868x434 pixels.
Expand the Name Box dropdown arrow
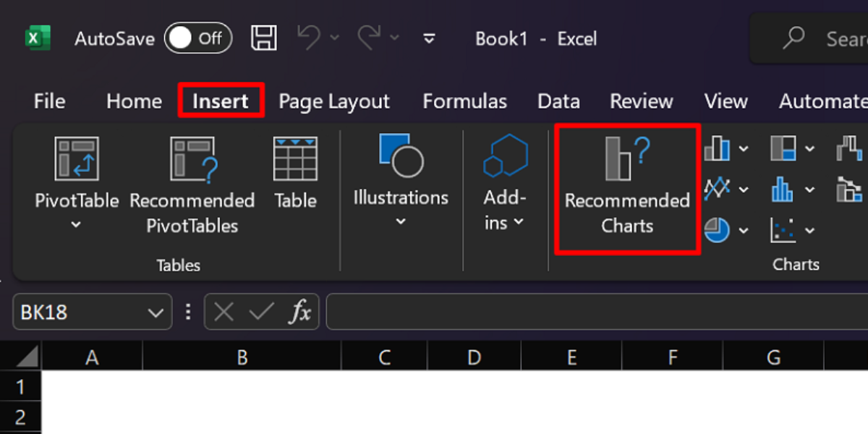[155, 312]
